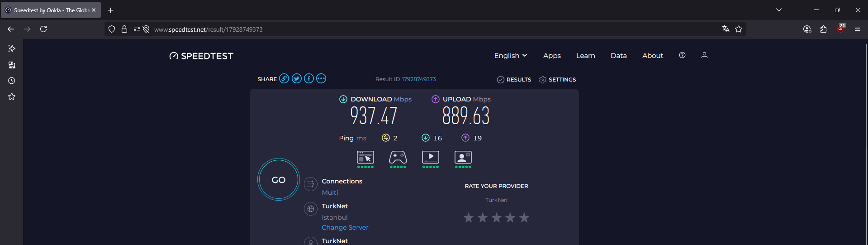
Task: Open sidebar bookmarks star icon
Action: click(12, 96)
